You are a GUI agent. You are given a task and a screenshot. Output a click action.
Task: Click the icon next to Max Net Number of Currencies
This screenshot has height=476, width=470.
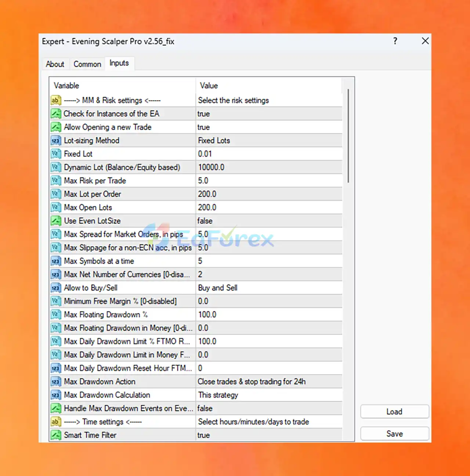(55, 274)
